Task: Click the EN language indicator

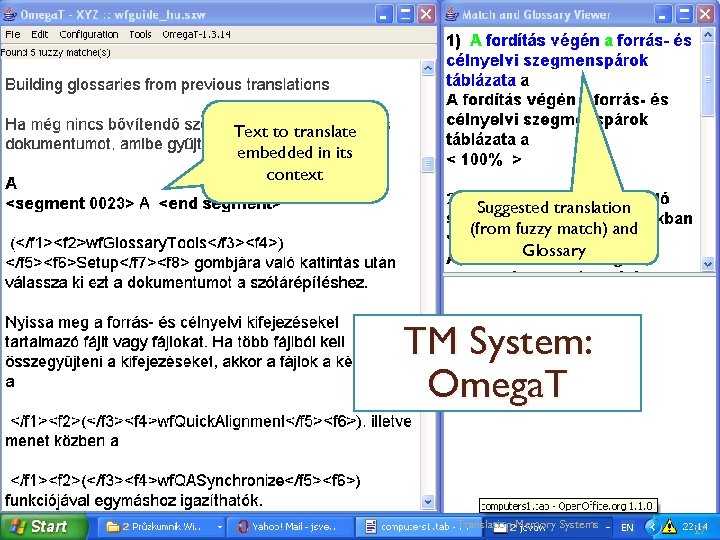Action: coord(627,527)
